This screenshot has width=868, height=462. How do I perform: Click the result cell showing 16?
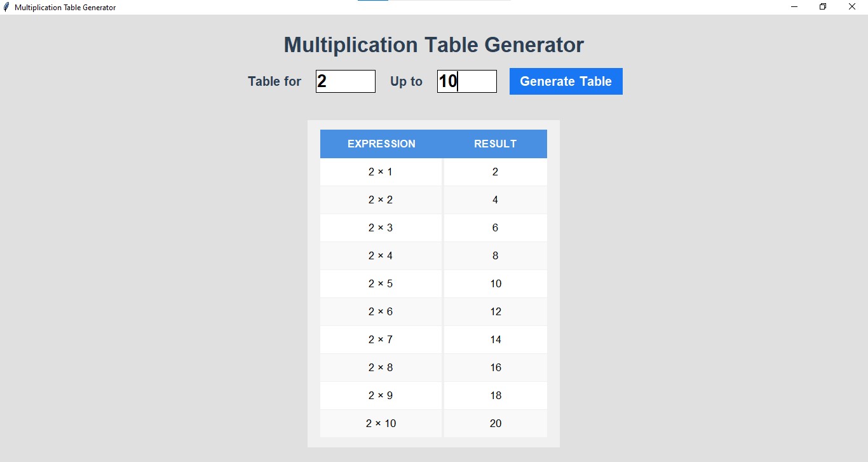click(x=495, y=367)
